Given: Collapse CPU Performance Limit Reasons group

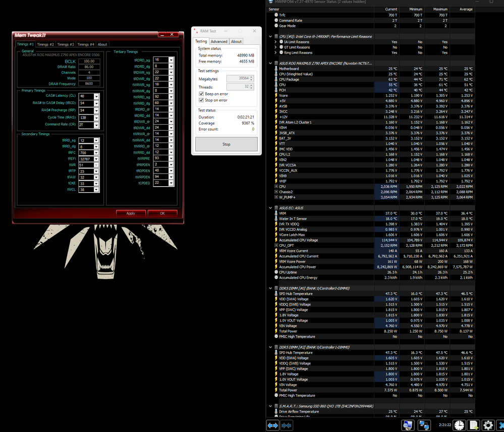Looking at the screenshot, I should pos(270,36).
